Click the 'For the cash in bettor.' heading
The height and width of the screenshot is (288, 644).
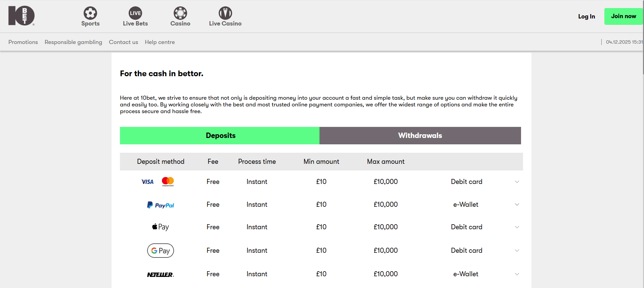click(162, 74)
